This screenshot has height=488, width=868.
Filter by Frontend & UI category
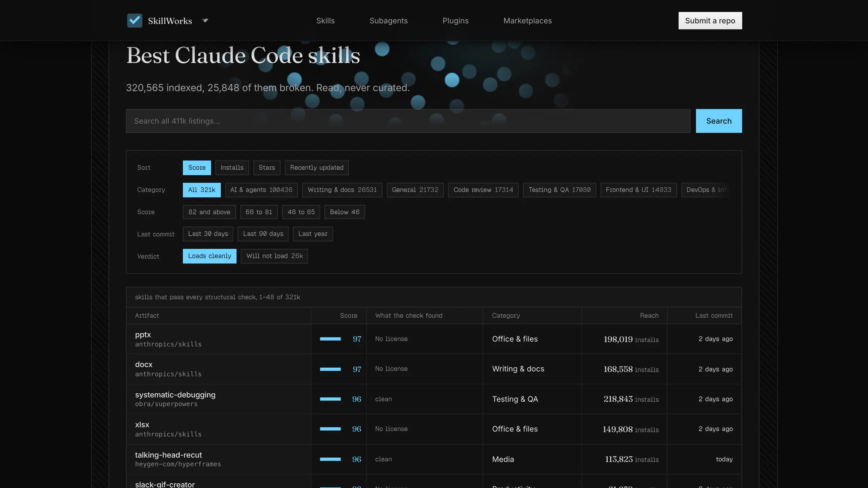(638, 190)
